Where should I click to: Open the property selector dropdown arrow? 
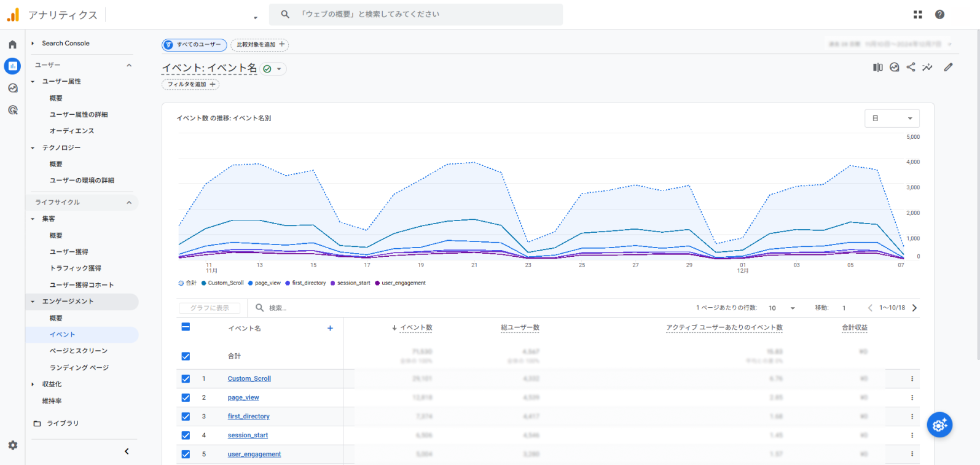pyautogui.click(x=256, y=17)
